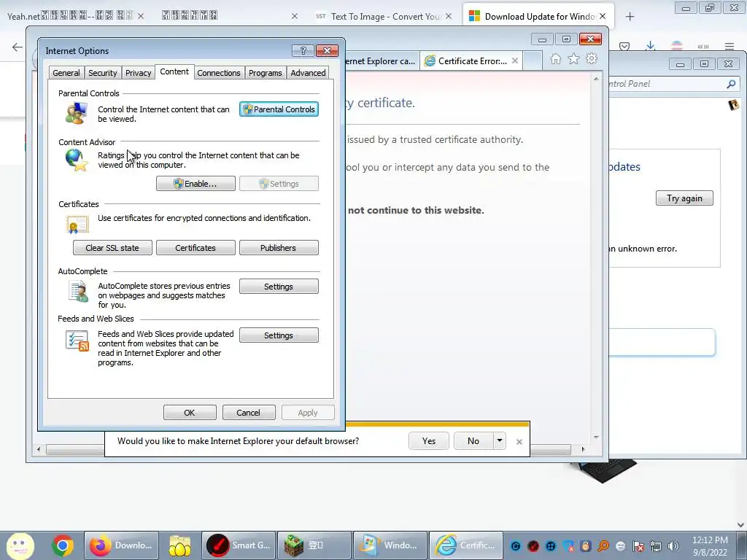
Task: Select the Content tab
Action: (174, 72)
